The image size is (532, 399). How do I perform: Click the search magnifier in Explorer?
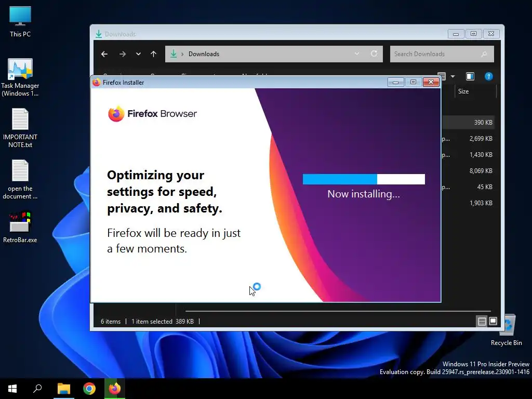484,54
